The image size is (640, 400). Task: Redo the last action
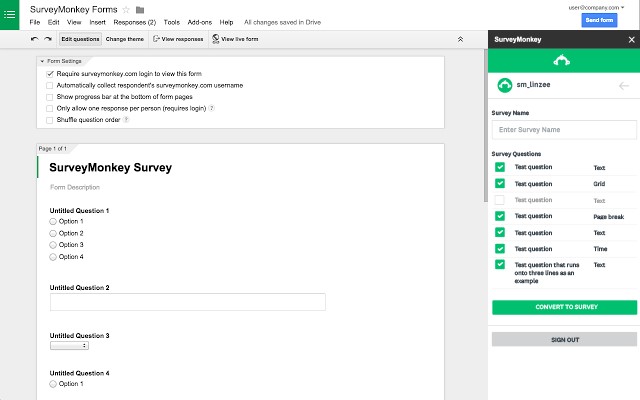[48, 39]
